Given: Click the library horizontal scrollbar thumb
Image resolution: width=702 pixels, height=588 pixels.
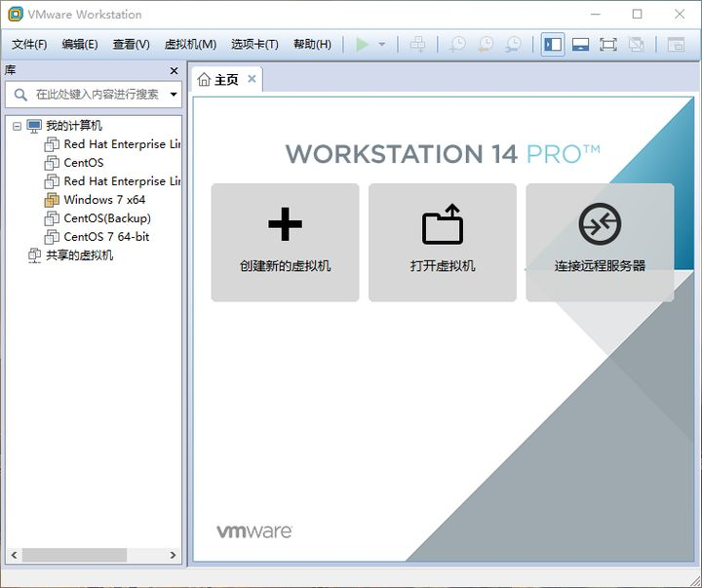Looking at the screenshot, I should pos(74,555).
